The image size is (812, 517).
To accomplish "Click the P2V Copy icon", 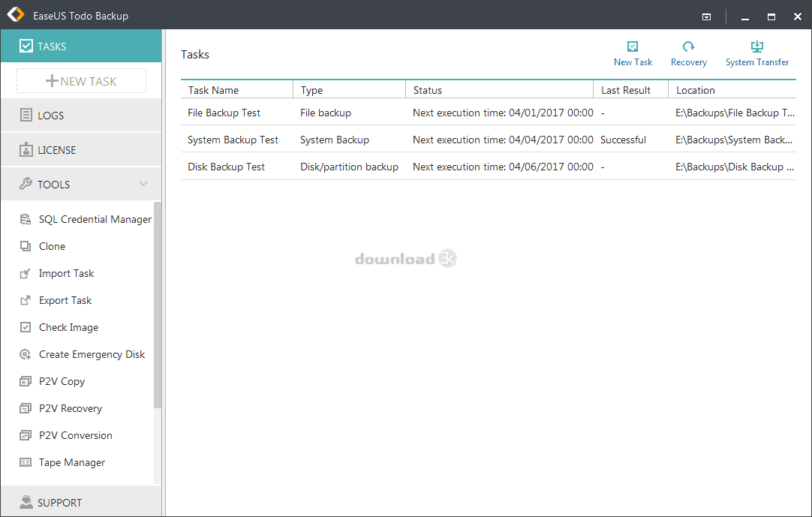I will pos(26,381).
